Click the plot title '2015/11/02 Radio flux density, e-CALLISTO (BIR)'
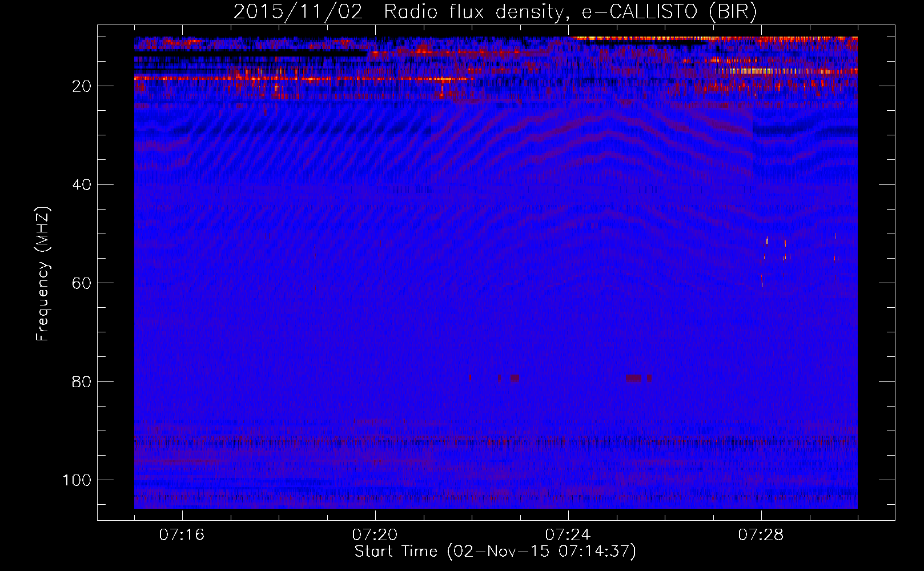 tap(495, 12)
